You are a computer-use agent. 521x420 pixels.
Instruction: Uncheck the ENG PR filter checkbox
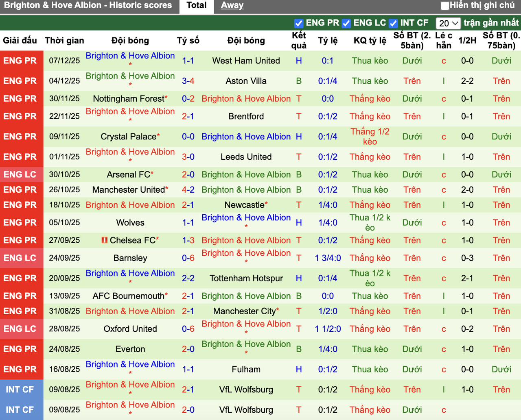click(x=299, y=23)
